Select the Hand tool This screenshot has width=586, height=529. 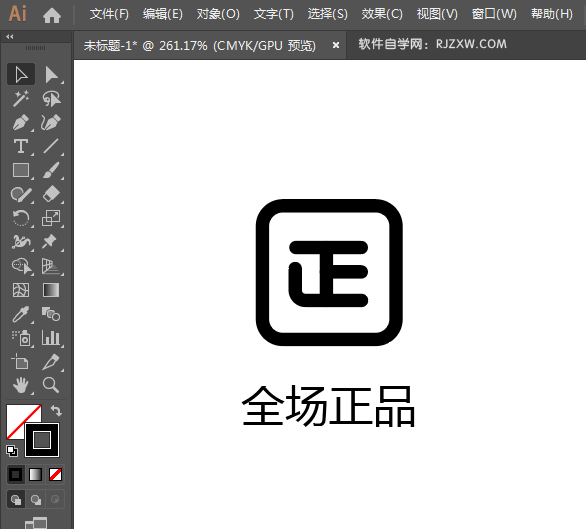21,385
